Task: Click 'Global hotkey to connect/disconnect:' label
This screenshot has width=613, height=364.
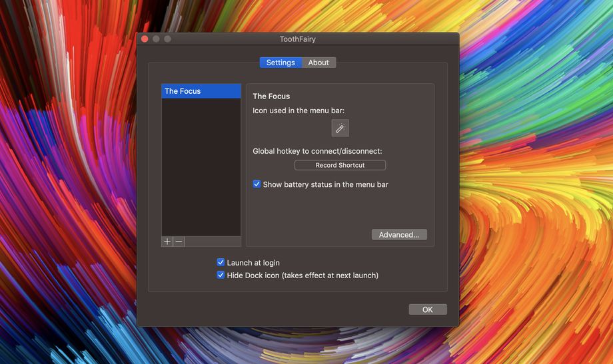Action: (x=317, y=151)
